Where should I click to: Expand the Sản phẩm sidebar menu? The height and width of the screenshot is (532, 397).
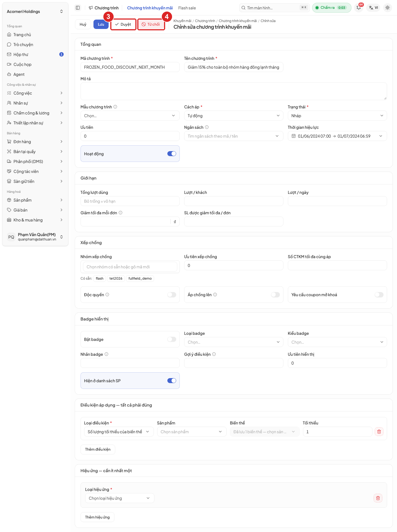35,200
